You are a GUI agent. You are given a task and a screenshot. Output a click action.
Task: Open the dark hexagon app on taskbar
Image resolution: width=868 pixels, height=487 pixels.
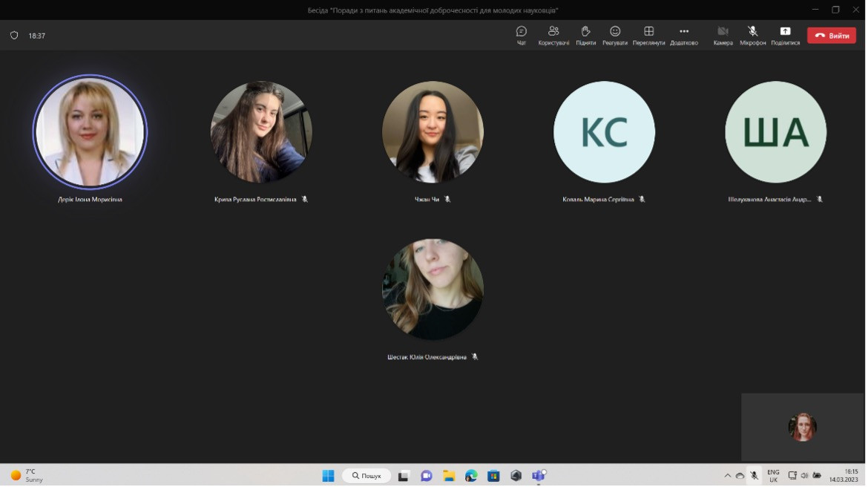click(x=516, y=476)
